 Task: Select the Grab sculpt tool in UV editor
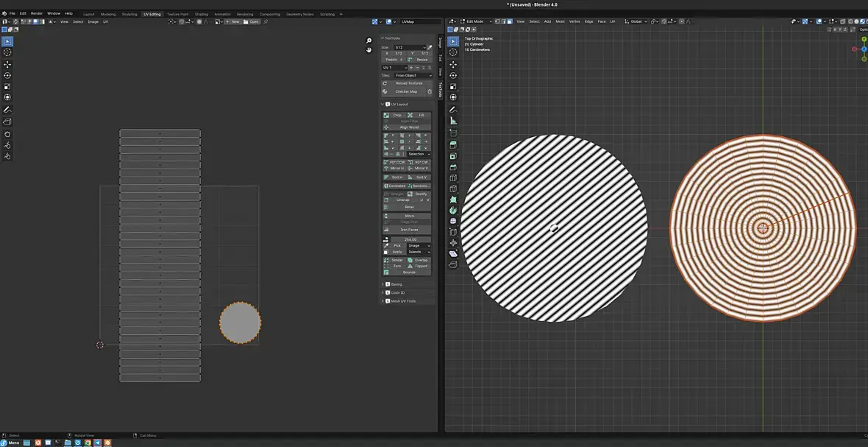point(7,134)
